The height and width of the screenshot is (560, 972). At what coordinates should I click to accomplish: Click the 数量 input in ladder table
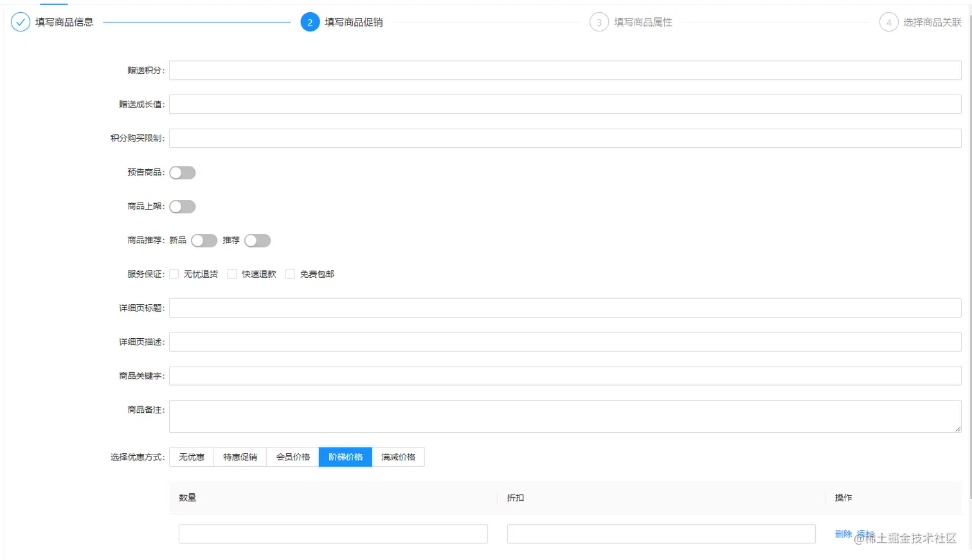coord(333,534)
